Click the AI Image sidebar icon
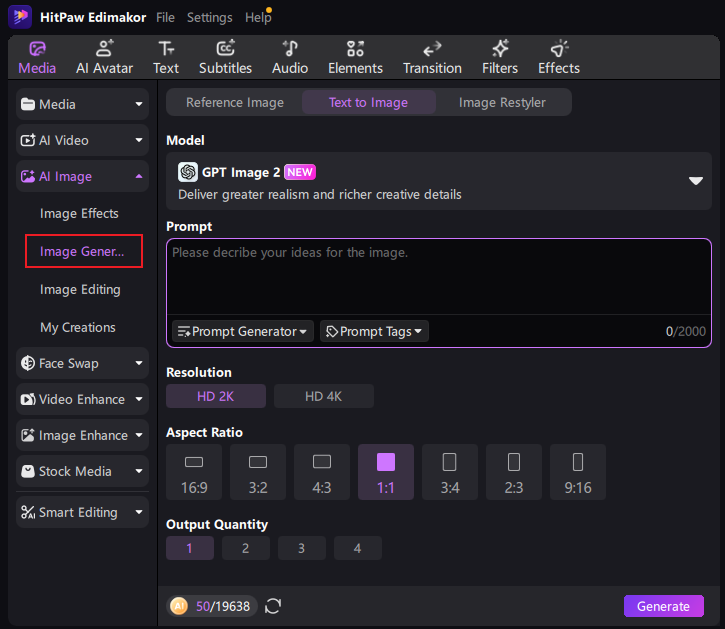The height and width of the screenshot is (629, 725). [x=28, y=176]
